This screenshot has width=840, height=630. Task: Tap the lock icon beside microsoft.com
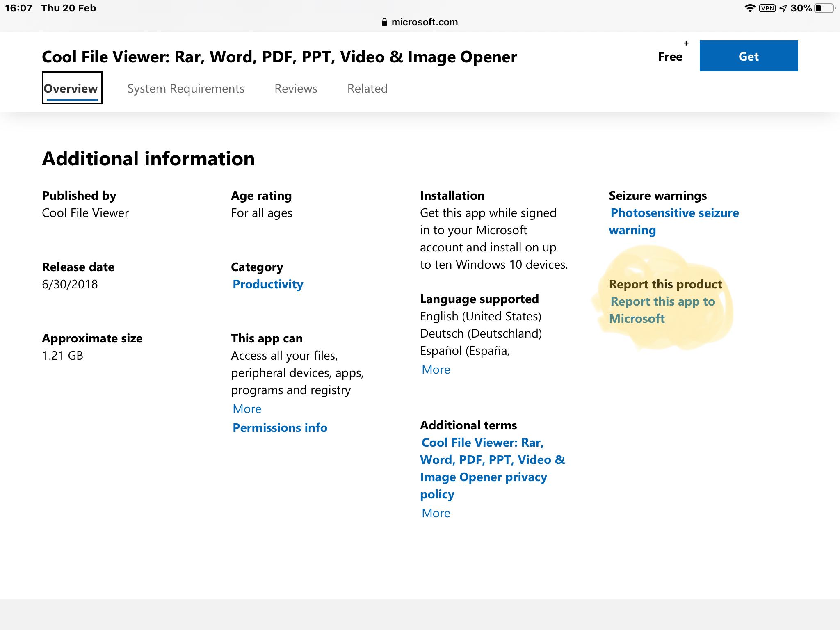(384, 22)
